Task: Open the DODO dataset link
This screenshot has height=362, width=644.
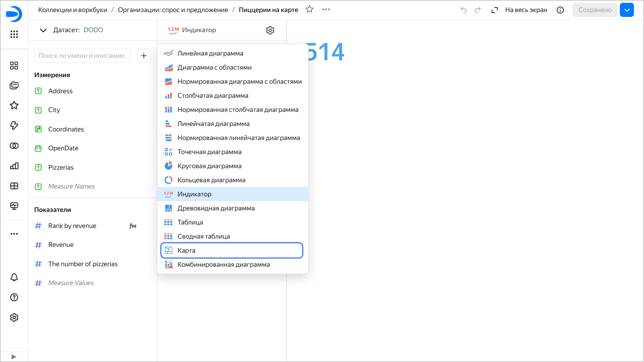Action: click(x=93, y=30)
